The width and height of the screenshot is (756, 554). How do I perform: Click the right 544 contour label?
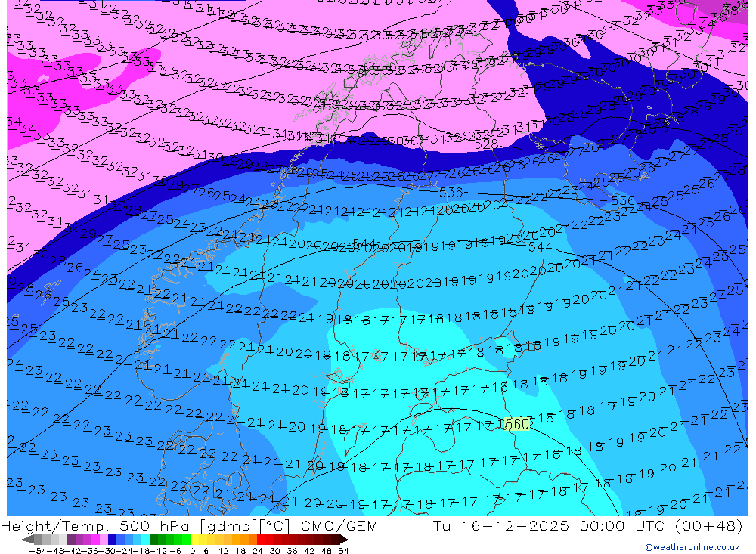coord(540,247)
